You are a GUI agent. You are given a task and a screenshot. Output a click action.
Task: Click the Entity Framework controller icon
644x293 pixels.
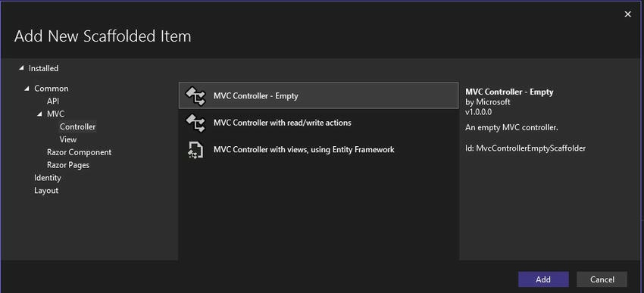click(195, 150)
